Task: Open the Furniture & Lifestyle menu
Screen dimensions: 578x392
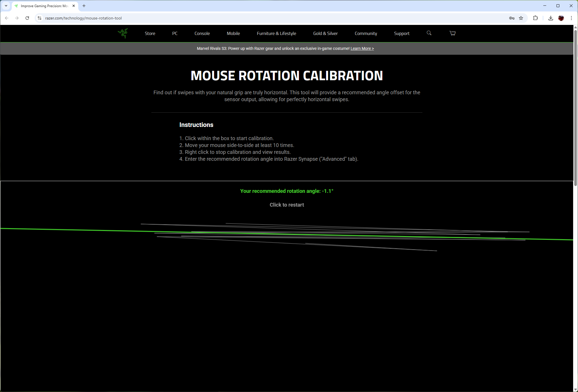Action: [276, 34]
